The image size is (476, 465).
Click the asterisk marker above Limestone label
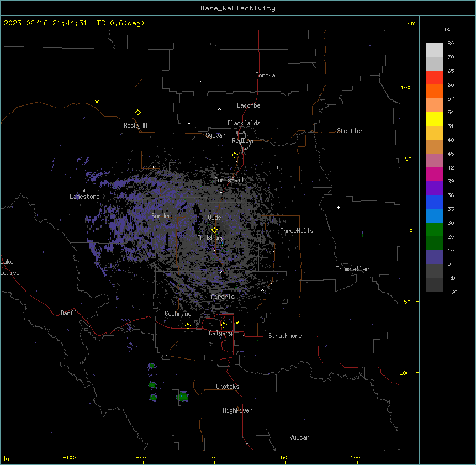(x=84, y=191)
